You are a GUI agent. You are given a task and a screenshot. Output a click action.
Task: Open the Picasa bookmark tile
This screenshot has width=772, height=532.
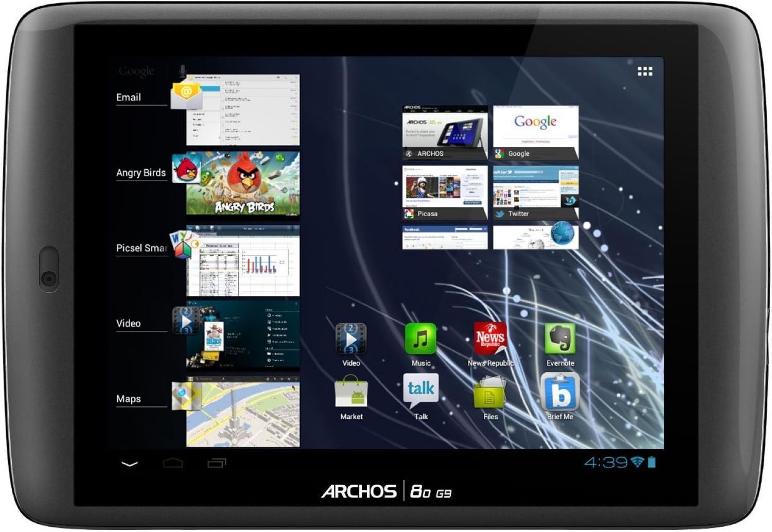[445, 192]
